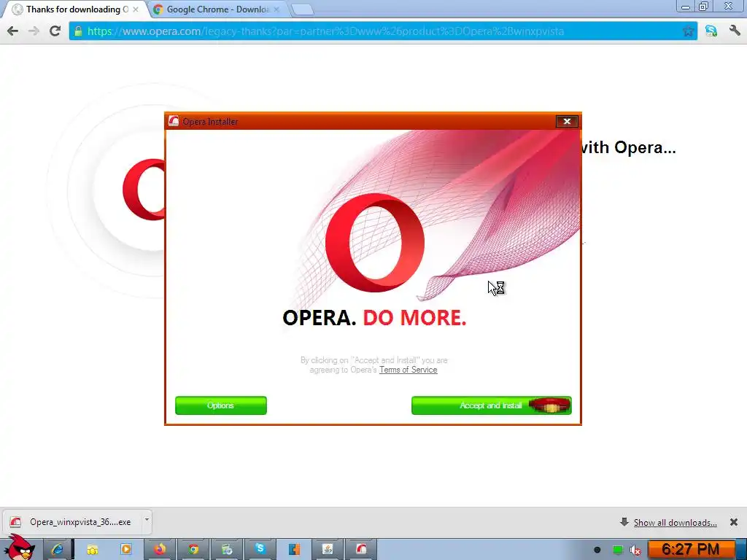Close the Opera Installer dialog
The image size is (747, 560).
pyautogui.click(x=567, y=122)
